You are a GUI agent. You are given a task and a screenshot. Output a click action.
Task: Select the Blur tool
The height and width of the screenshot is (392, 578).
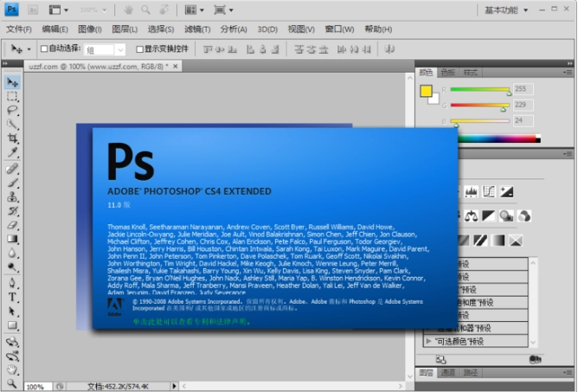coord(12,253)
